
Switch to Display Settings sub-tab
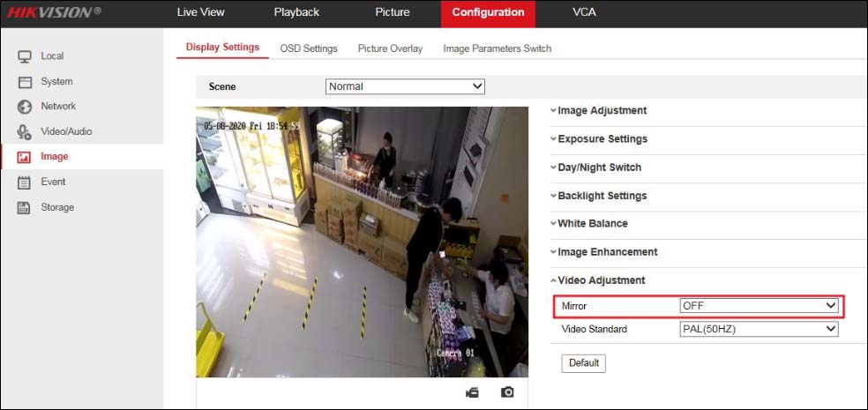point(222,47)
